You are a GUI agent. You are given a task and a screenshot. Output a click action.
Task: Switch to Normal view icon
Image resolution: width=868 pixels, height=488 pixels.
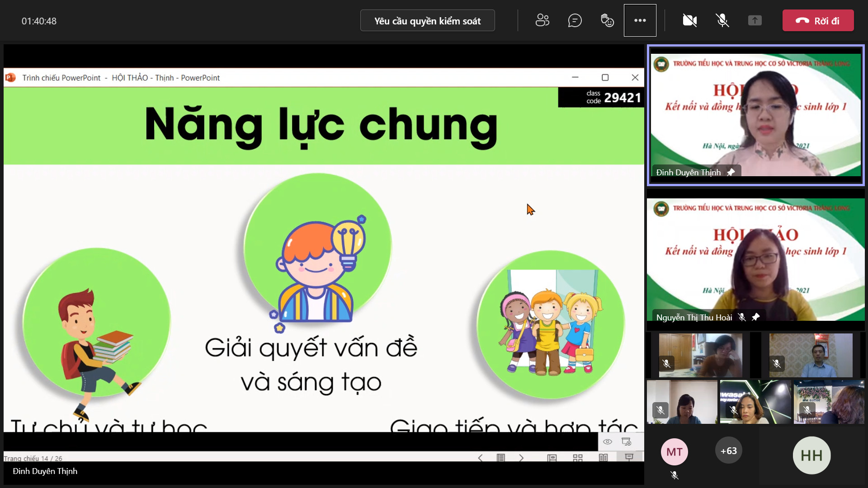click(552, 458)
